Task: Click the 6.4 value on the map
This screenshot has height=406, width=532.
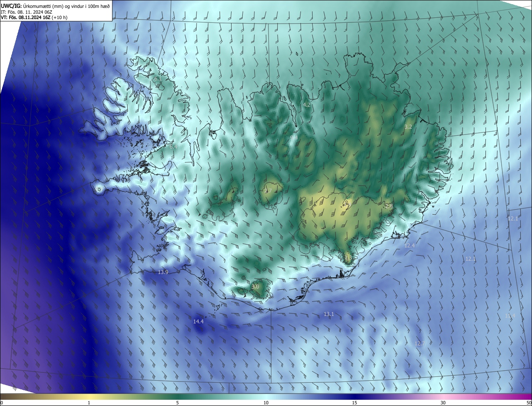Action: (x=173, y=147)
